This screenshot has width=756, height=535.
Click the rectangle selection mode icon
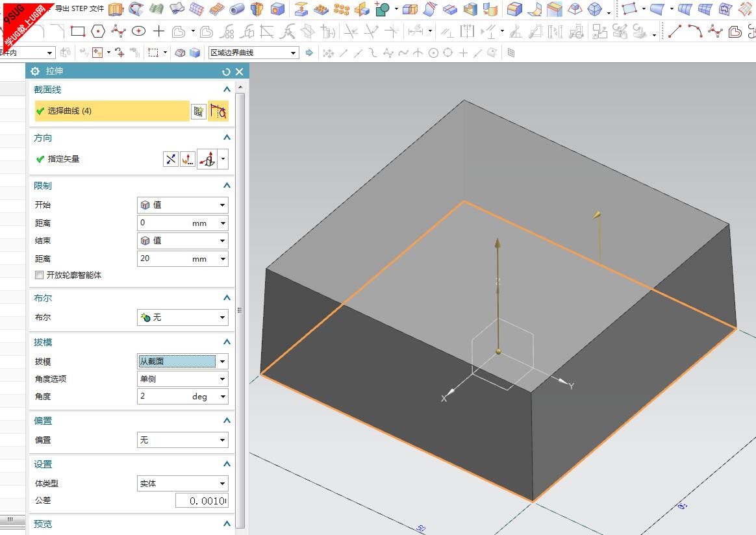(153, 53)
